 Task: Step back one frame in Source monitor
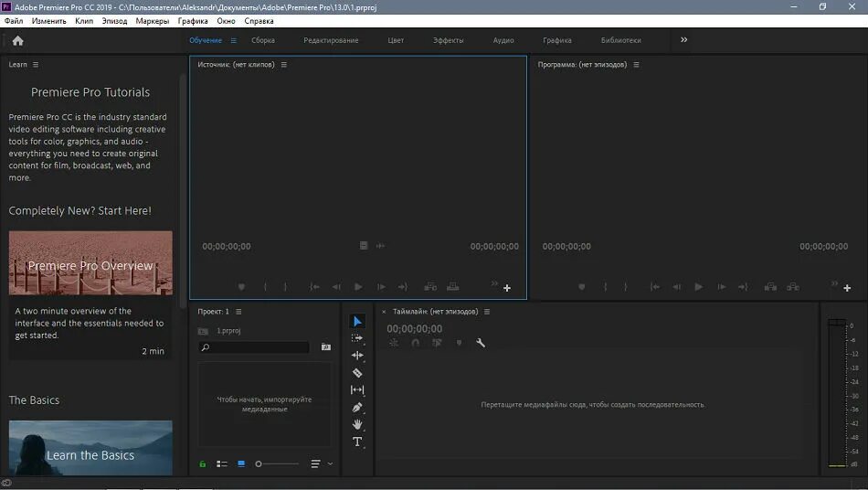(336, 287)
